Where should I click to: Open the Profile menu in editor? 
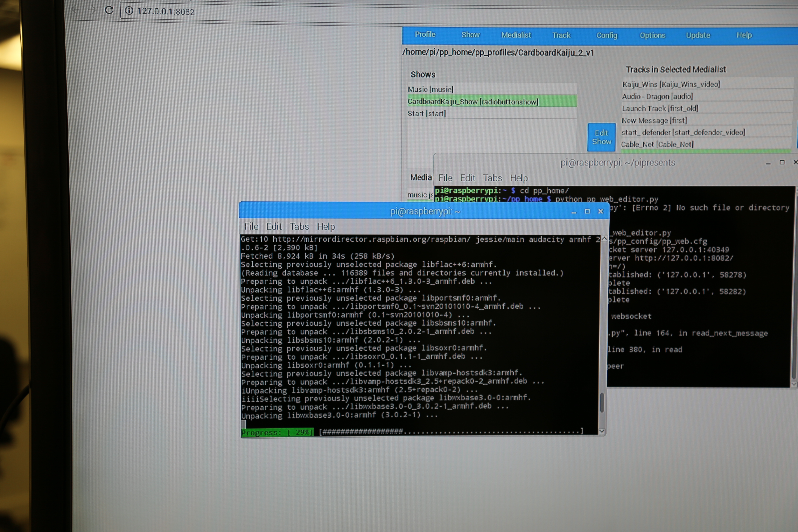tap(425, 35)
